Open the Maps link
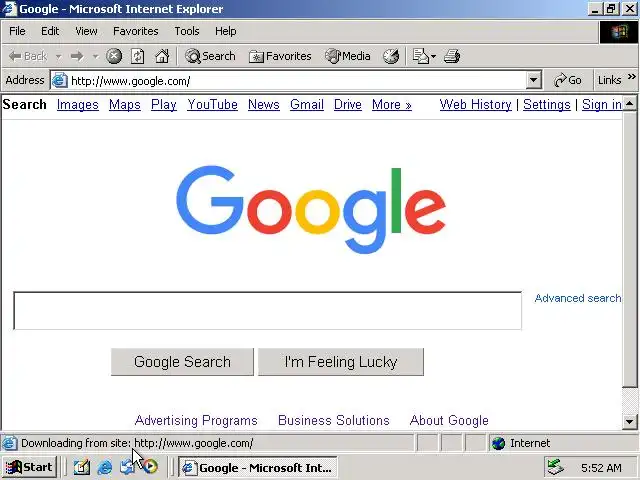This screenshot has width=640, height=480. (x=124, y=105)
